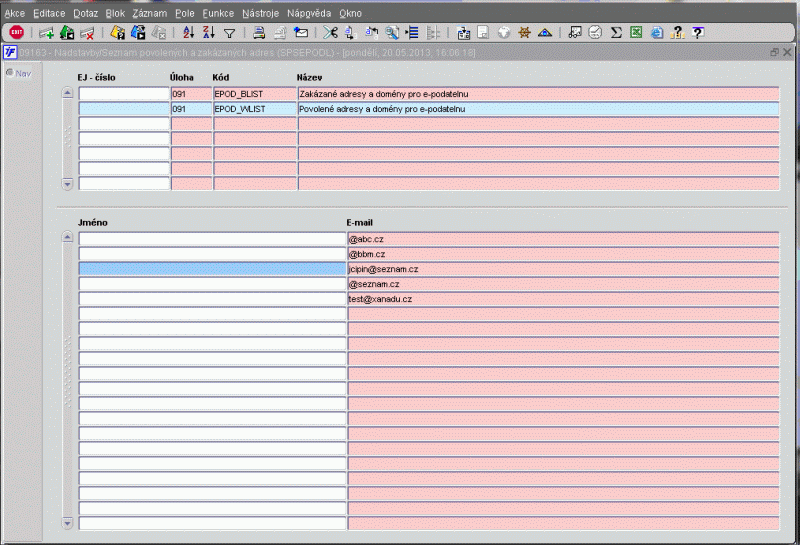Restore the inner form window
Viewport: 800px width, 545px height.
pos(774,52)
